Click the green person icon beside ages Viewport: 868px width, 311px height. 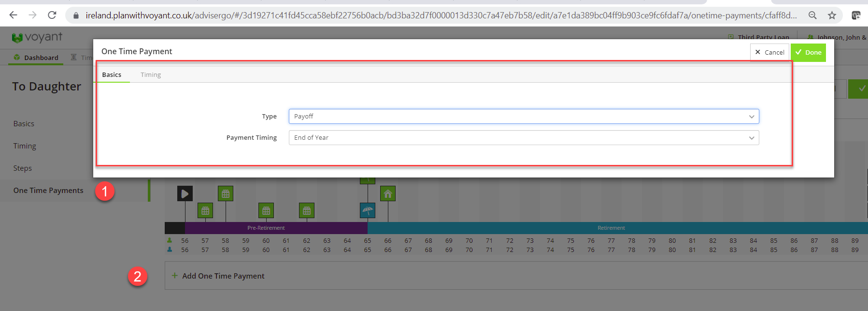[170, 240]
